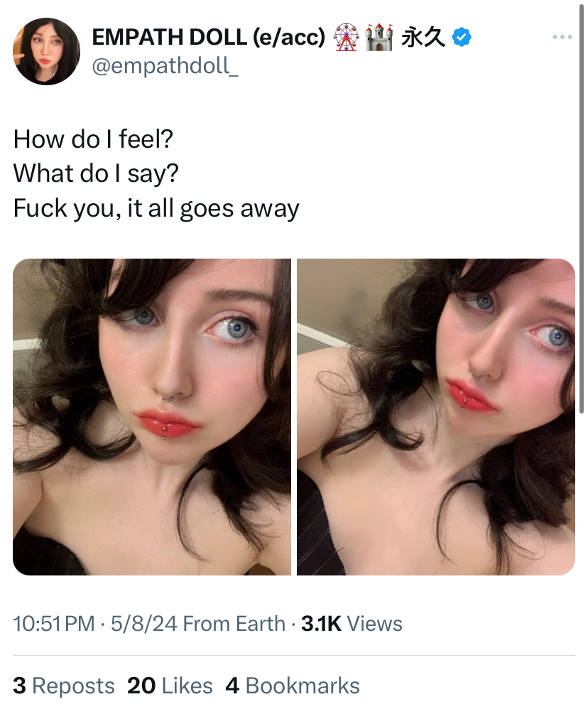Click the 5/8/24 date

coord(144,623)
